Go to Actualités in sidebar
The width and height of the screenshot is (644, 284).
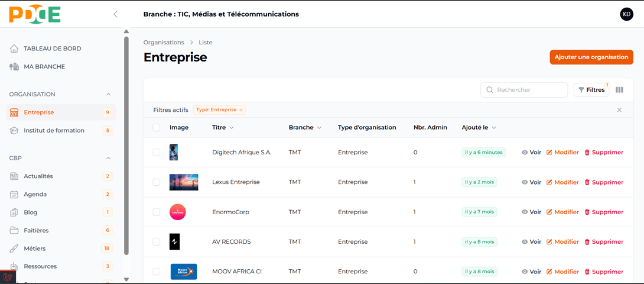tap(38, 176)
